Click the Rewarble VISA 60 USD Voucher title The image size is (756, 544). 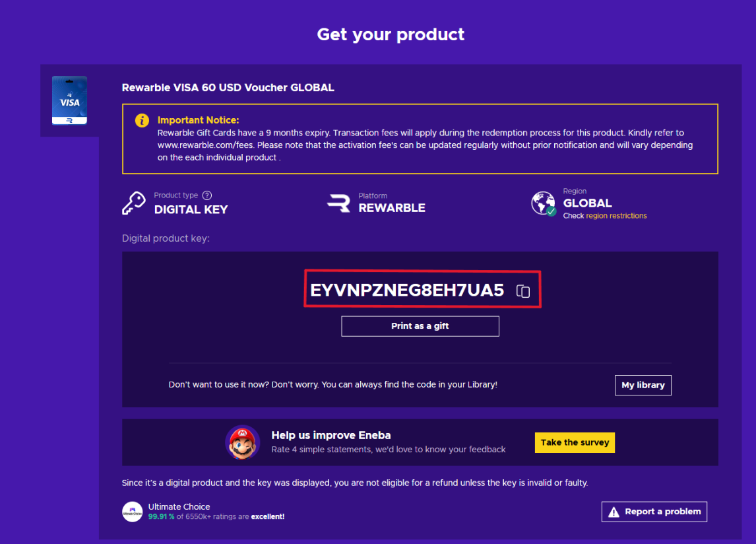(228, 88)
